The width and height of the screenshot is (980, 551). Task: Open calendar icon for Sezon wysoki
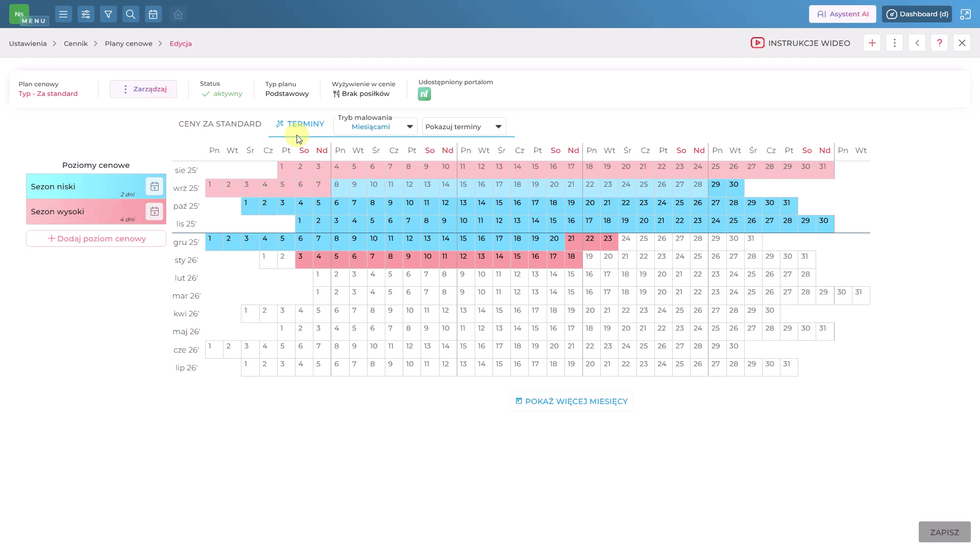click(x=155, y=211)
